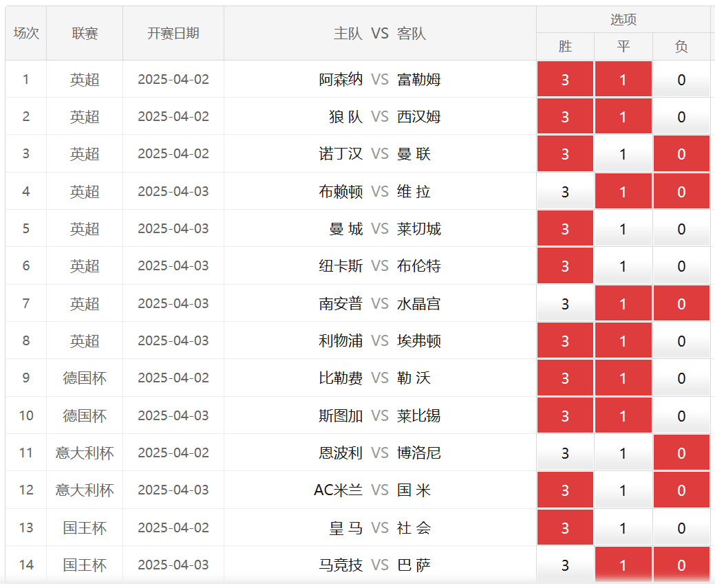The image size is (715, 588).
Task: Toggle win option 3 for 皇马 VS 社会
Action: (565, 528)
